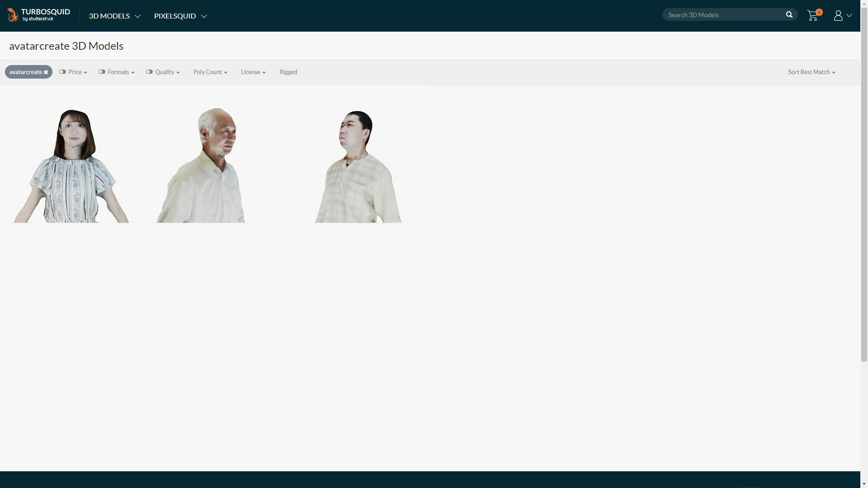Expand the Poly Count dropdown
868x488 pixels.
pyautogui.click(x=210, y=72)
